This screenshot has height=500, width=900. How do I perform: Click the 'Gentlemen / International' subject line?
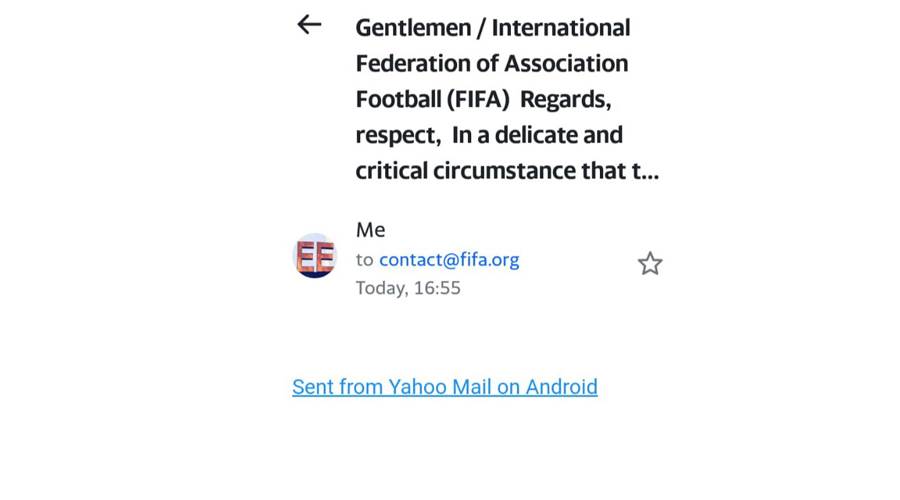coord(493,27)
